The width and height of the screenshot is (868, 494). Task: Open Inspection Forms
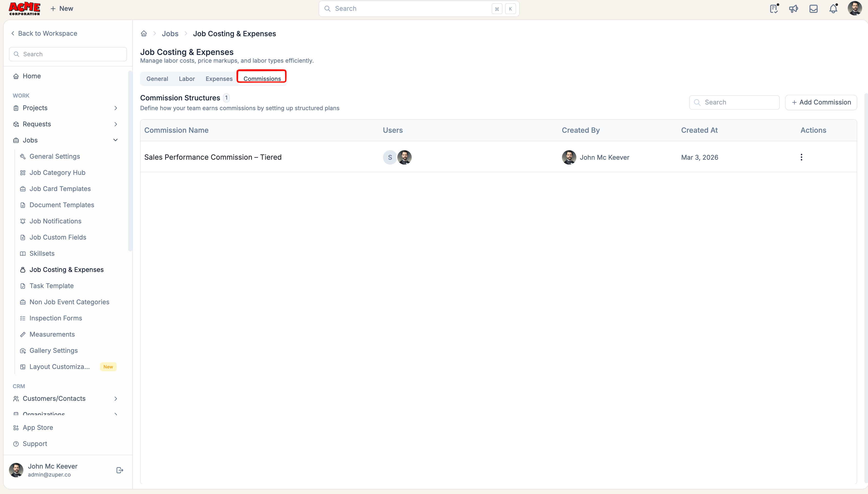pyautogui.click(x=56, y=318)
